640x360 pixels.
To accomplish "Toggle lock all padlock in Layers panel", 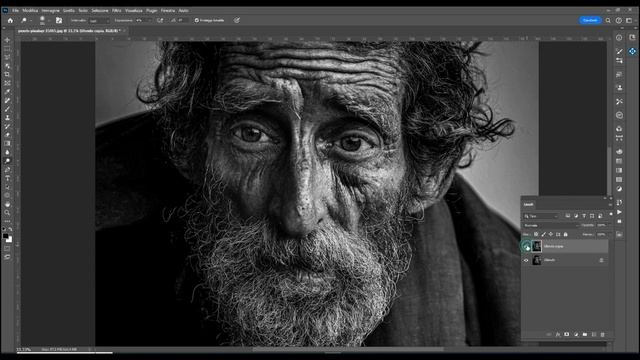I will (x=565, y=234).
